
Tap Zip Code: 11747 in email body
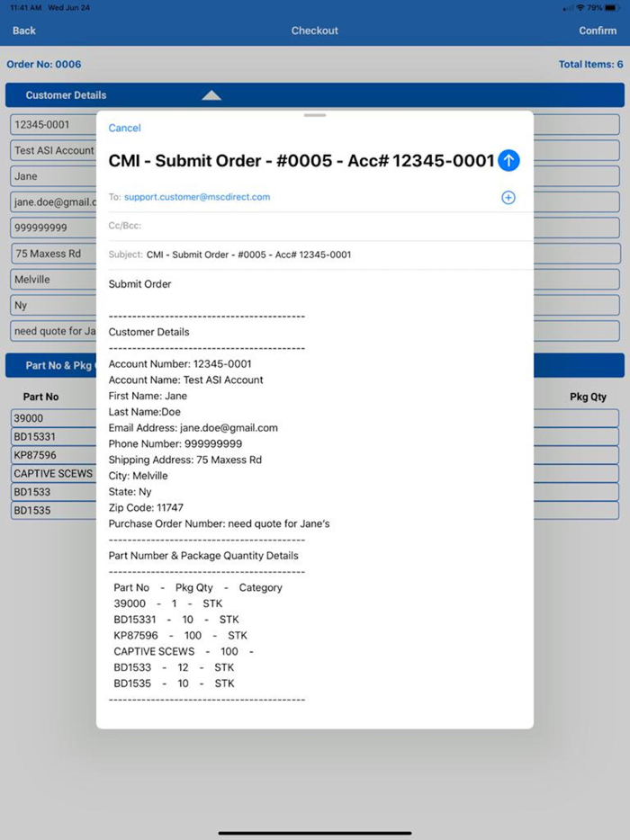(x=146, y=508)
